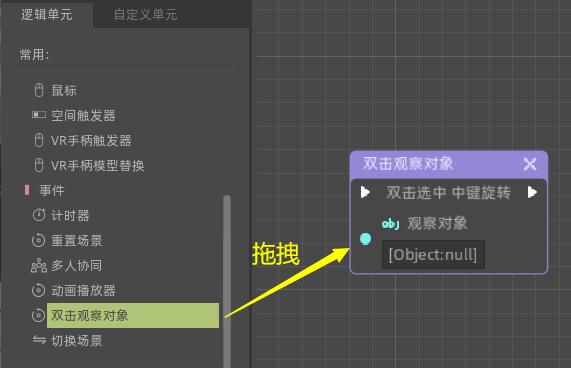
Task: Click the VR手柄模型替换 icon
Action: 39,165
